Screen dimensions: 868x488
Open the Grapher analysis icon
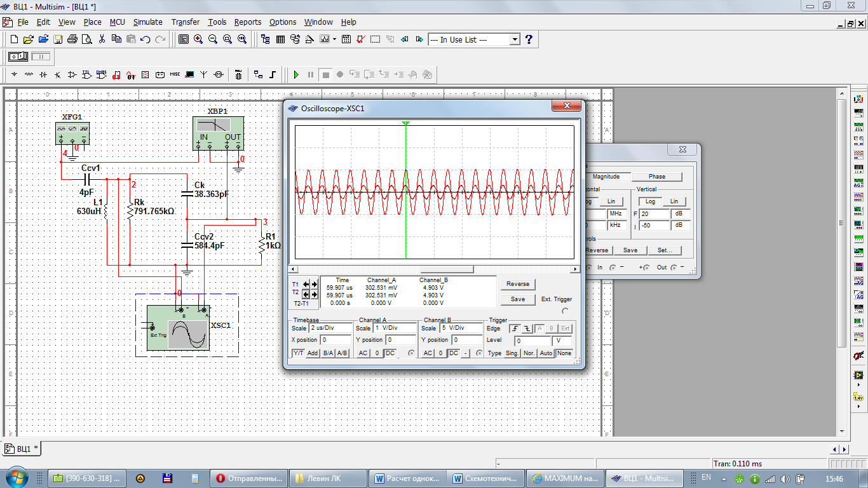(325, 39)
